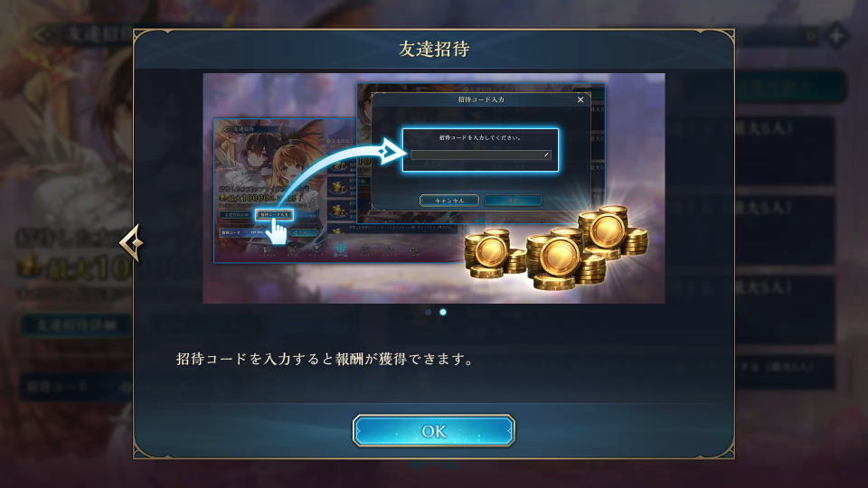The height and width of the screenshot is (488, 868).
Task: Confirm the dialog with the OK button
Action: point(433,430)
